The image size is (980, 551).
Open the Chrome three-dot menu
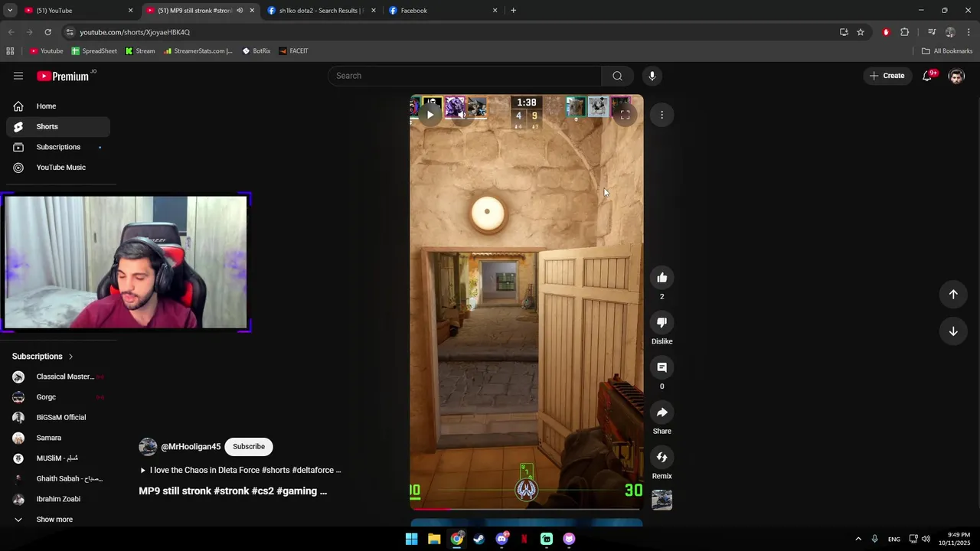coord(969,32)
